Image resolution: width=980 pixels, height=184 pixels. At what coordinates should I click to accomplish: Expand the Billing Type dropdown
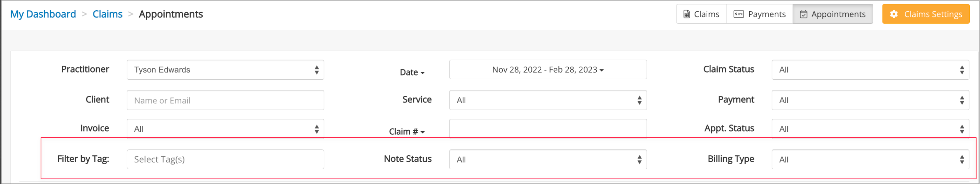click(x=870, y=159)
